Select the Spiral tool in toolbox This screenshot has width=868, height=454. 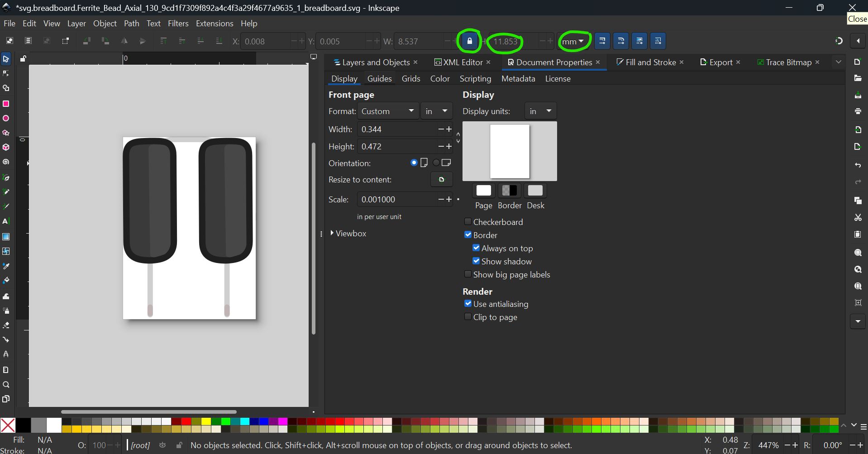(6, 162)
